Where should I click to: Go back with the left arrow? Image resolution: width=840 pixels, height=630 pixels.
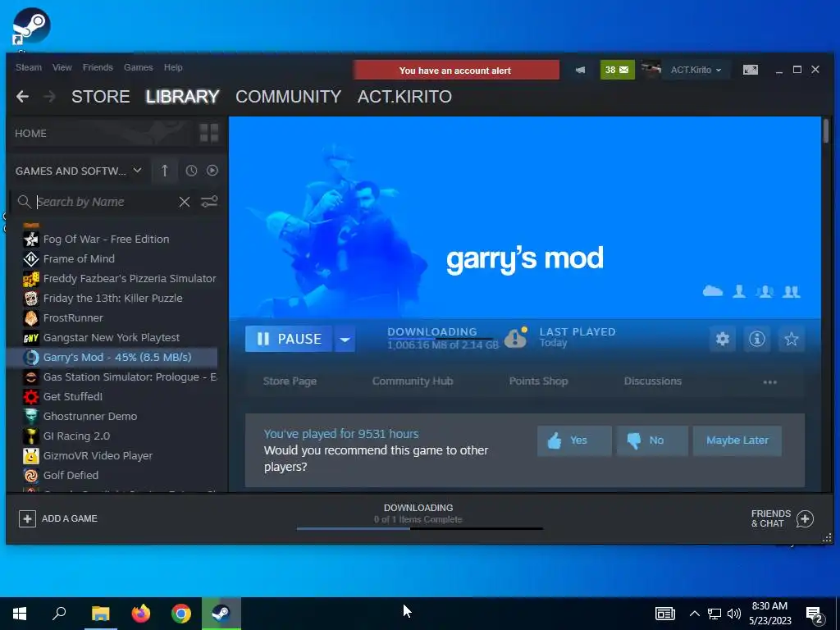click(x=22, y=97)
